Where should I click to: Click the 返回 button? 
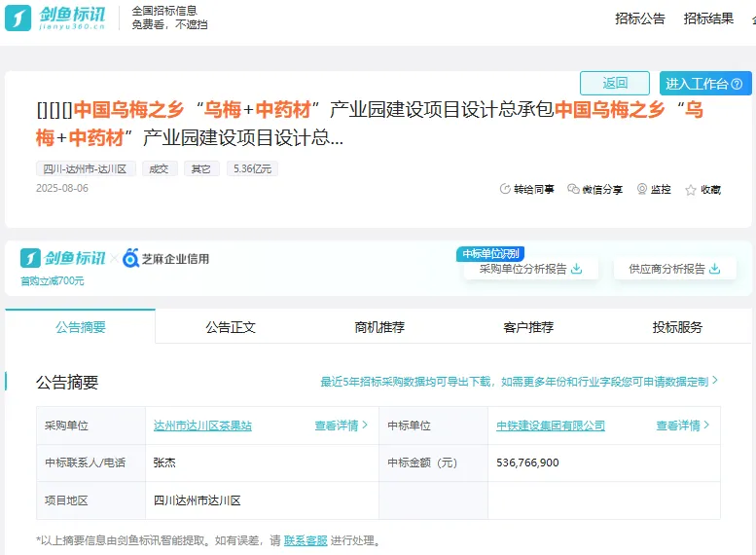(615, 84)
